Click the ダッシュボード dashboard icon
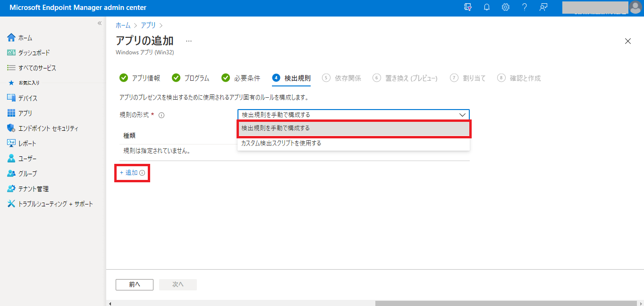The height and width of the screenshot is (306, 644). [11, 53]
